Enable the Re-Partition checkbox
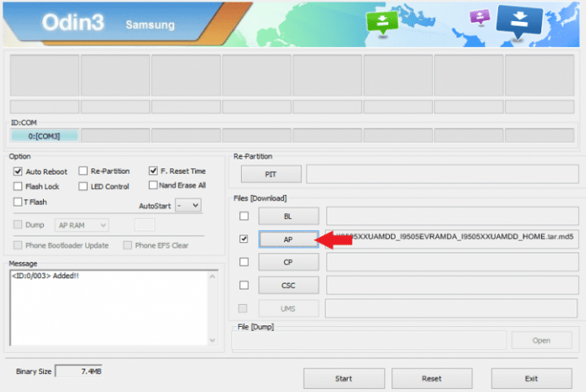 [83, 171]
